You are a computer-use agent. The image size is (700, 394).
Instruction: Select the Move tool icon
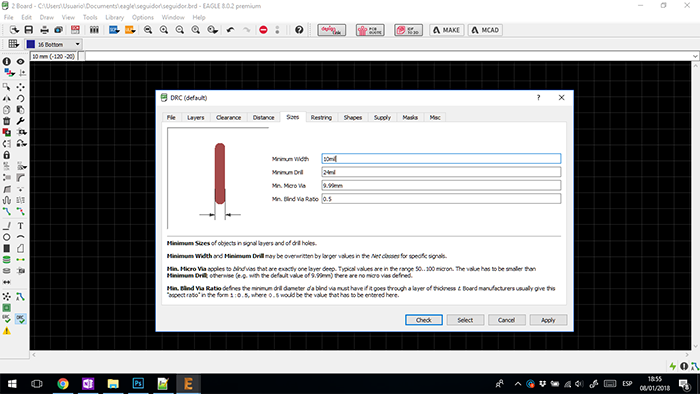click(x=21, y=87)
